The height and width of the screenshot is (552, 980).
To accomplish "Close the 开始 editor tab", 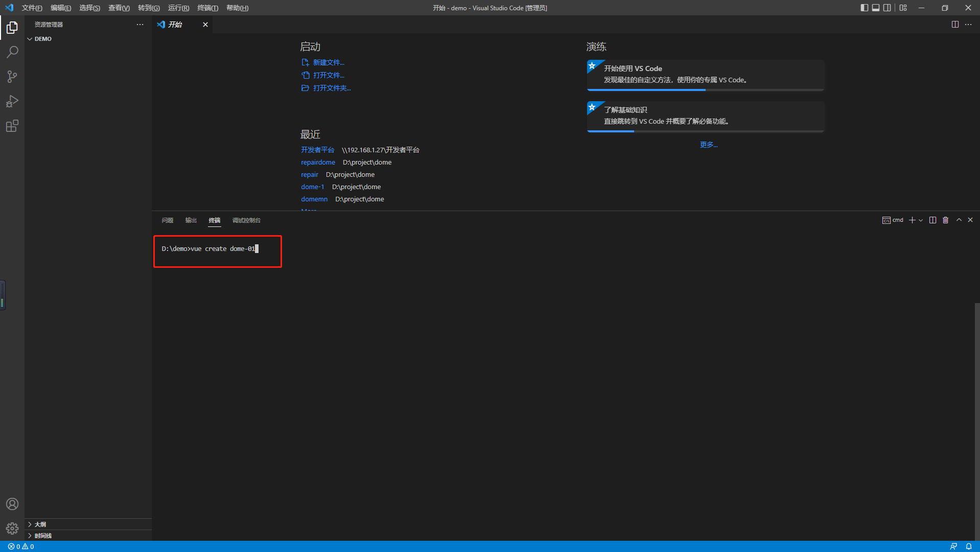I will (x=205, y=25).
